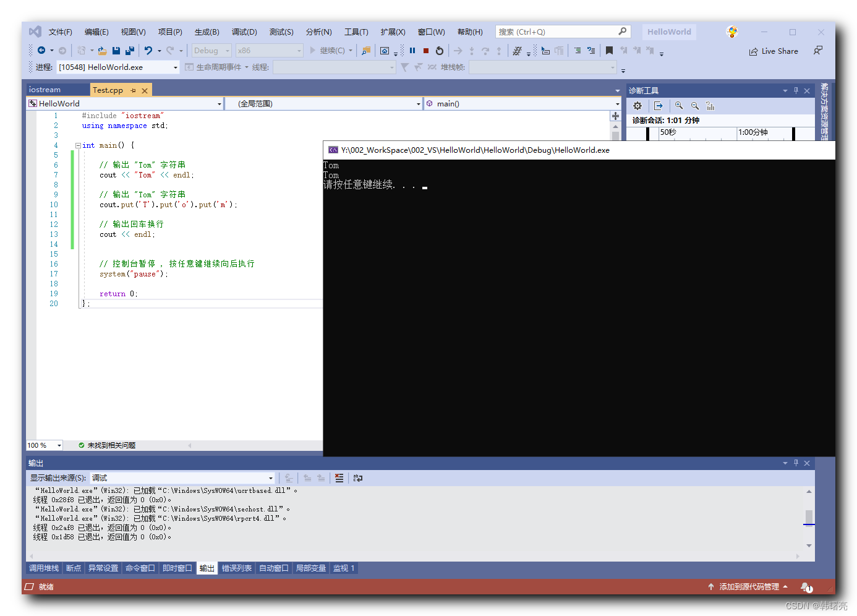
Task: Toggle word wrap in Output panel
Action: pos(358,478)
